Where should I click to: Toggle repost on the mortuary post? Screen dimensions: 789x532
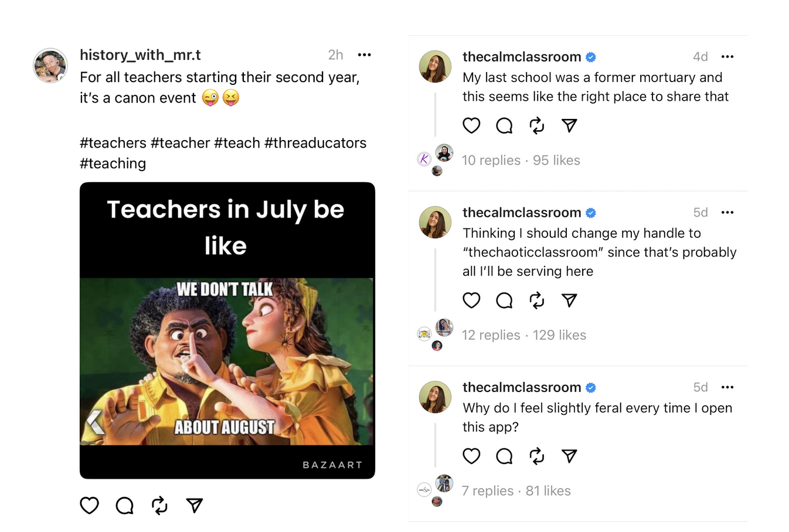click(537, 125)
